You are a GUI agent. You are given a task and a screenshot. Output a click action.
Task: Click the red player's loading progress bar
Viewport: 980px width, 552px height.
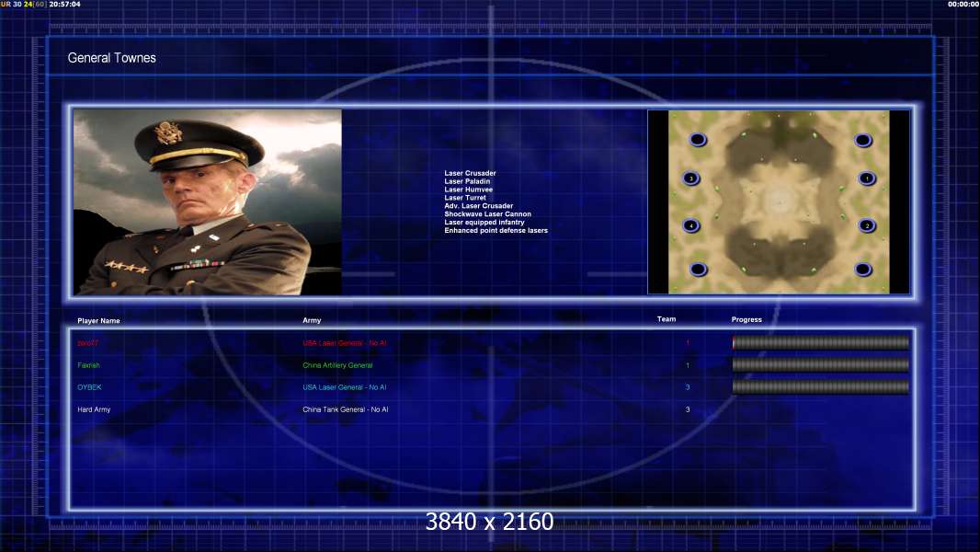821,342
